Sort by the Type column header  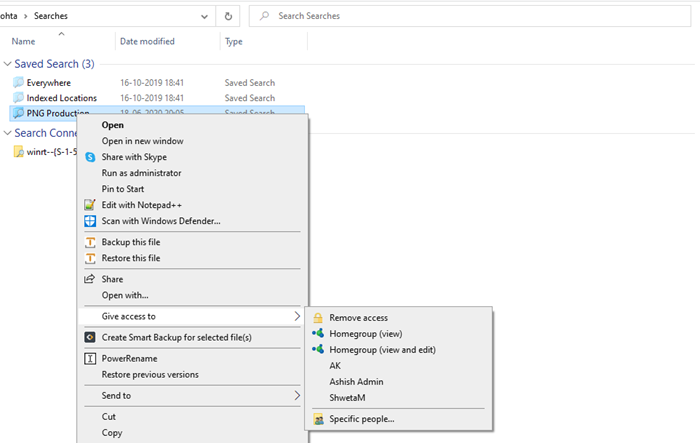[x=233, y=42]
